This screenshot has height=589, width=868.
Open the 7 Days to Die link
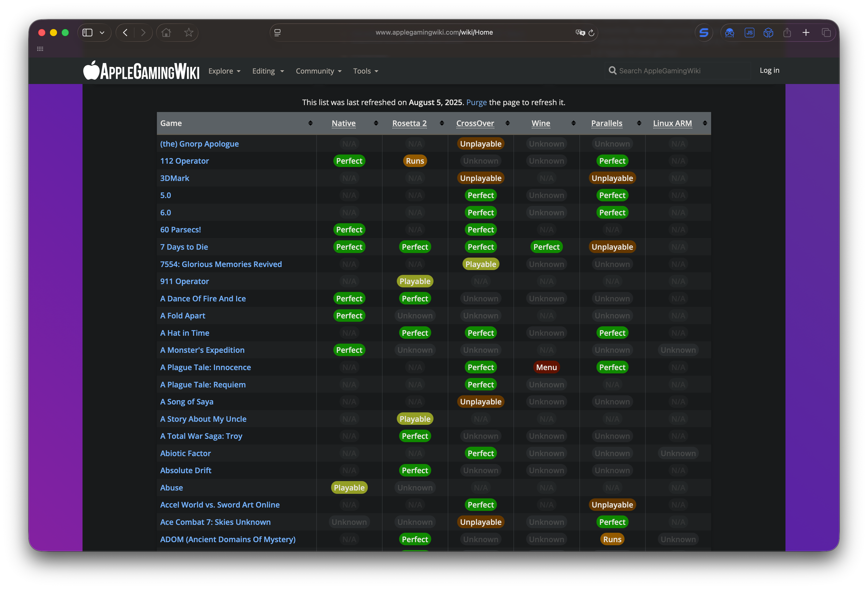[x=184, y=247]
